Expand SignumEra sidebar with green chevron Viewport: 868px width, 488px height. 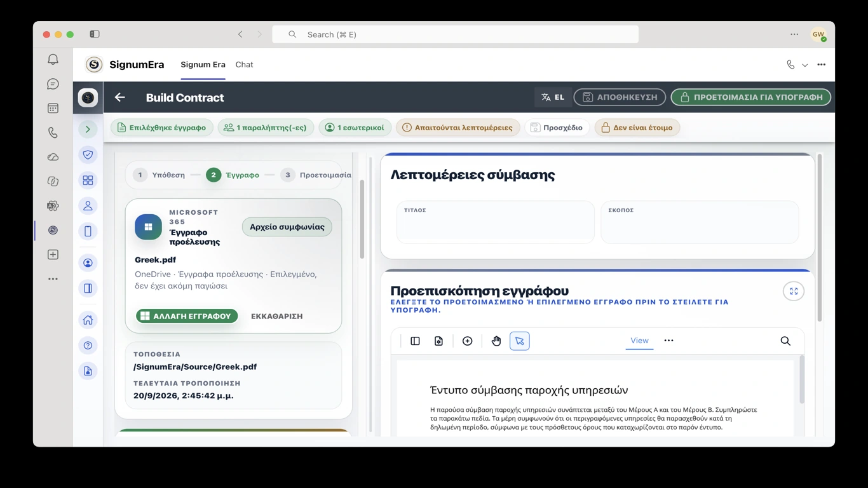88,130
